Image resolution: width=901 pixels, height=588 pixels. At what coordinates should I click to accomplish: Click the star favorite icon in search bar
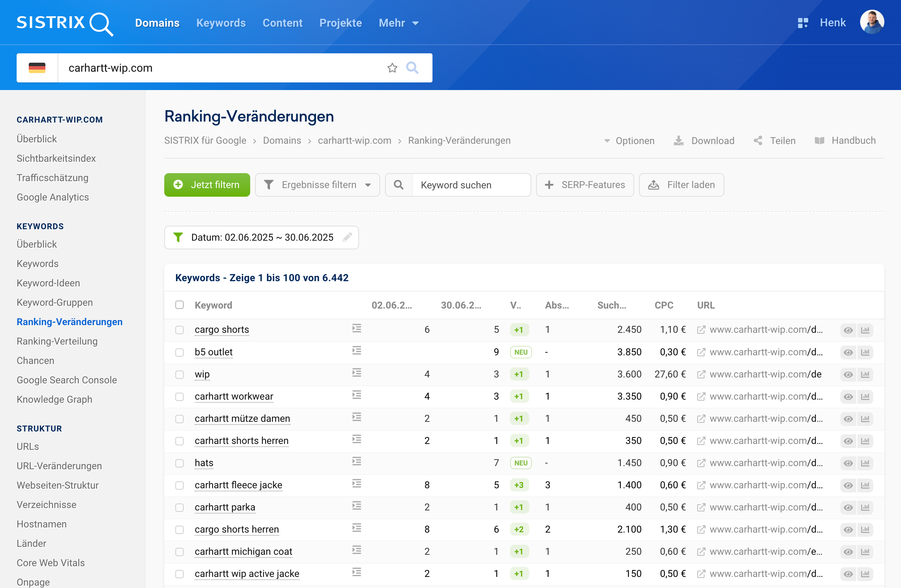tap(392, 68)
